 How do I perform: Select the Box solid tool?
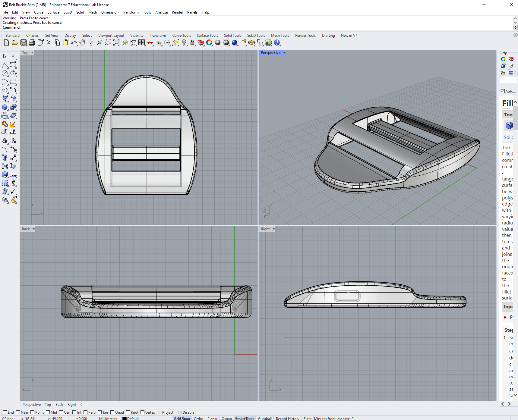[x=5, y=107]
